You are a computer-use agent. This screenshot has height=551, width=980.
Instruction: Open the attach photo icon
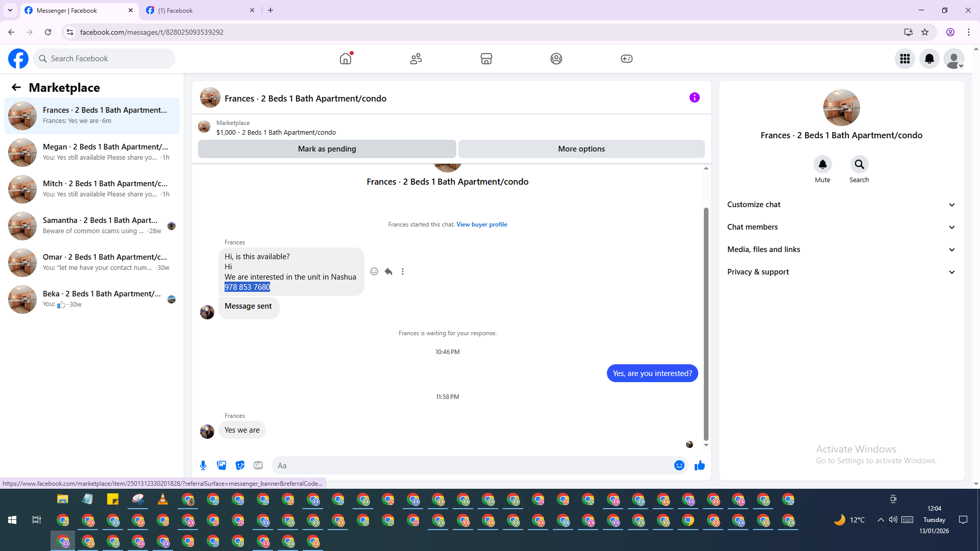point(222,465)
